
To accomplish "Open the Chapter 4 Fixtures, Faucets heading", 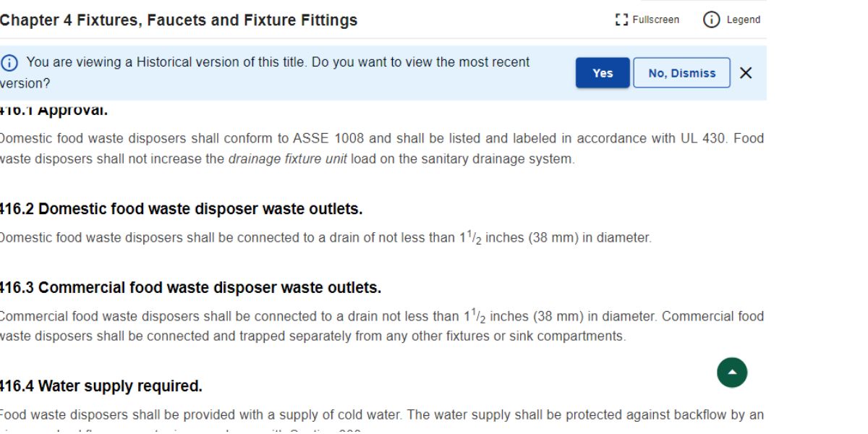I will point(179,20).
